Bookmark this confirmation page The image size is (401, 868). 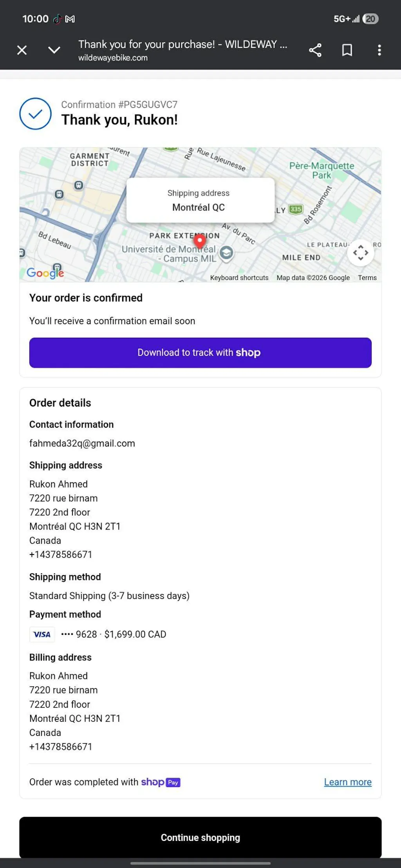347,50
